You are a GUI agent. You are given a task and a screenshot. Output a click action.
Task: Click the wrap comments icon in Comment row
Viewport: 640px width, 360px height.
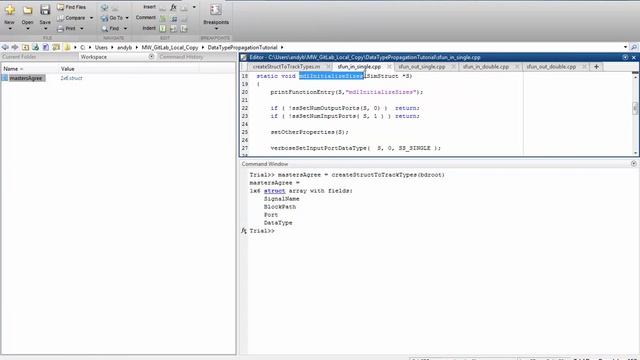[184, 18]
